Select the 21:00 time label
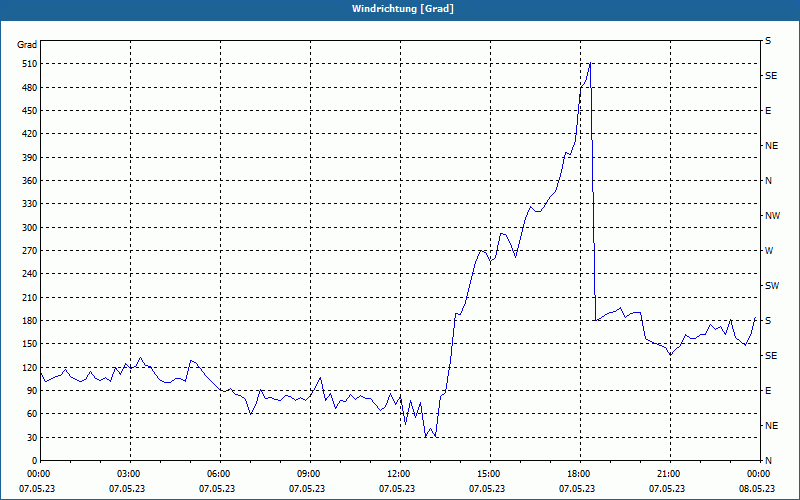The image size is (800, 500). tap(670, 474)
